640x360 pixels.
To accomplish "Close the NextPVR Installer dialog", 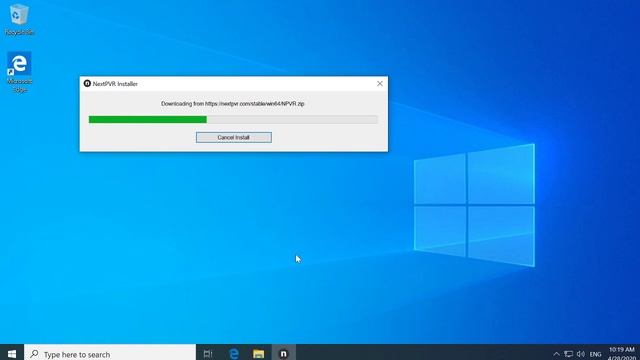I will (380, 84).
